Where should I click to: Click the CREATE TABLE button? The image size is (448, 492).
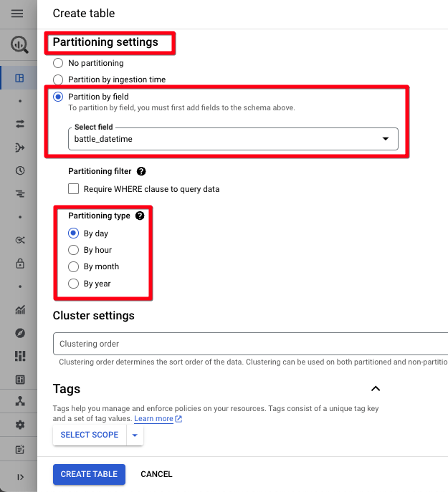pos(89,474)
